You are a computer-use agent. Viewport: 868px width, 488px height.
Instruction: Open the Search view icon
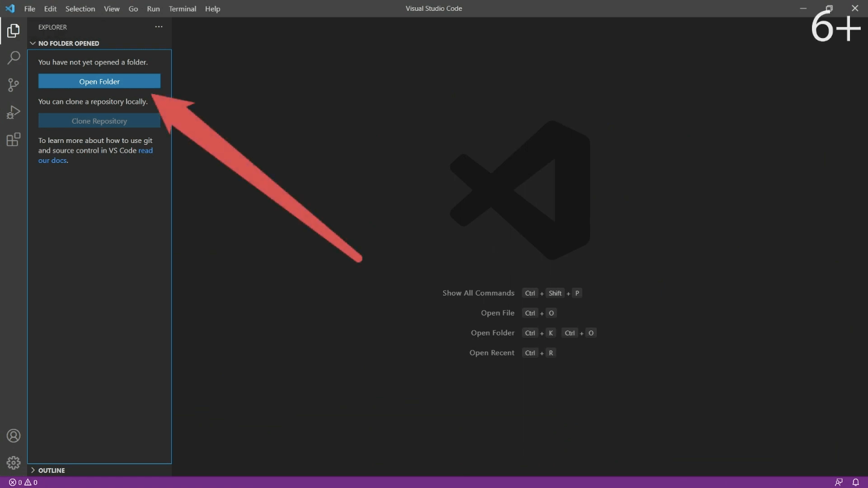pos(13,58)
